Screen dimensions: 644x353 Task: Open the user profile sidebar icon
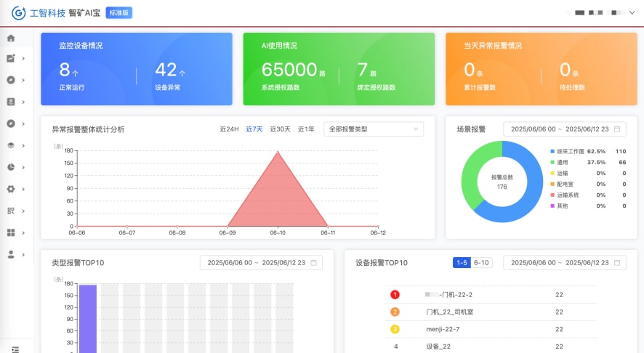10,254
